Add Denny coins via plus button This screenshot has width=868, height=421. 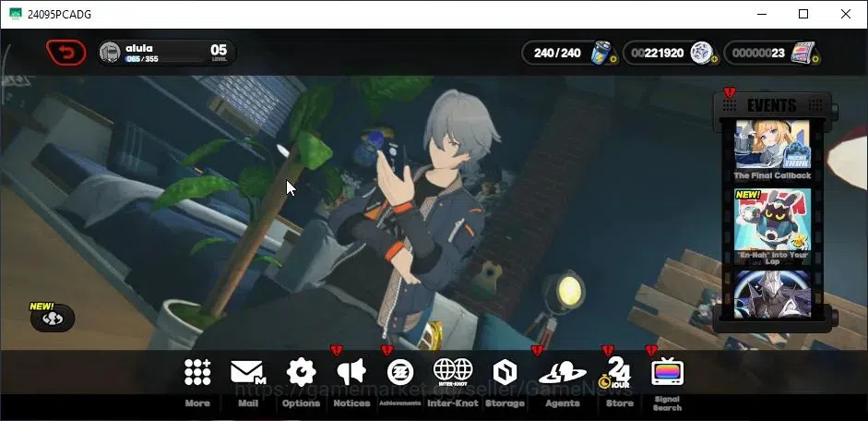pyautogui.click(x=715, y=59)
